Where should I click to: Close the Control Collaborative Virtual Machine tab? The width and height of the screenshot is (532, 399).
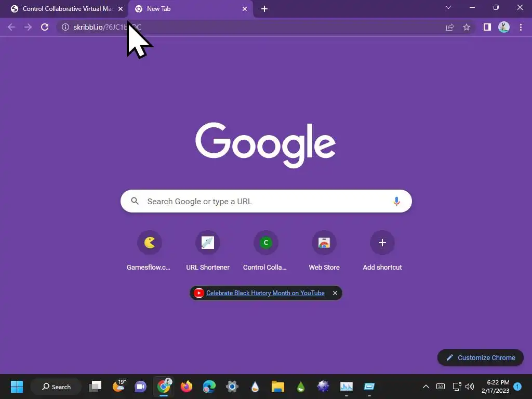pyautogui.click(x=121, y=9)
